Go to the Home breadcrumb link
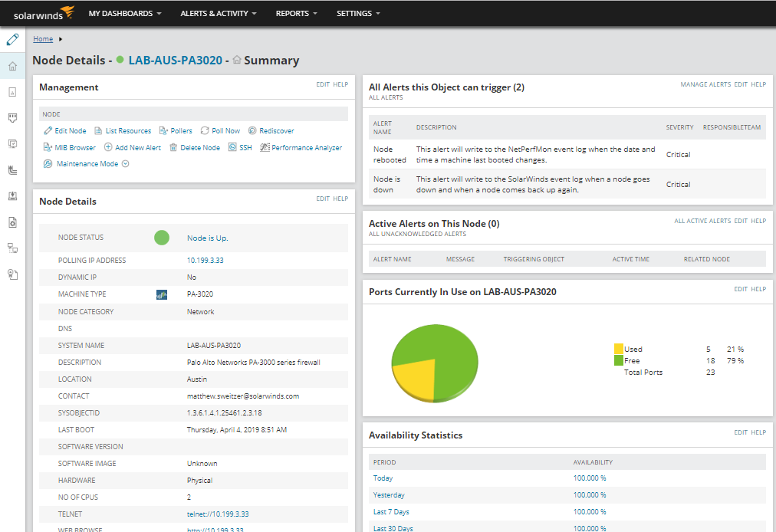The width and height of the screenshot is (776, 532). (x=43, y=39)
